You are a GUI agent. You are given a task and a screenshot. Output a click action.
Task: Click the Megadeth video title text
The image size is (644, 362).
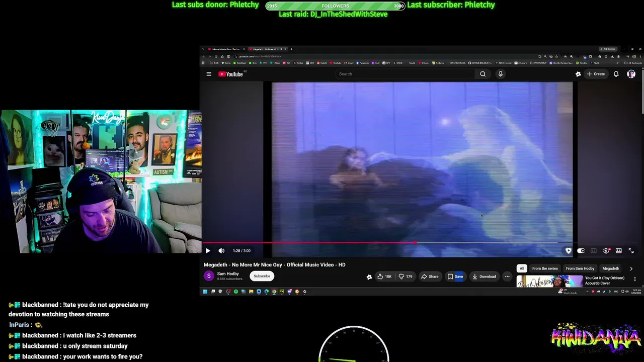click(x=274, y=264)
